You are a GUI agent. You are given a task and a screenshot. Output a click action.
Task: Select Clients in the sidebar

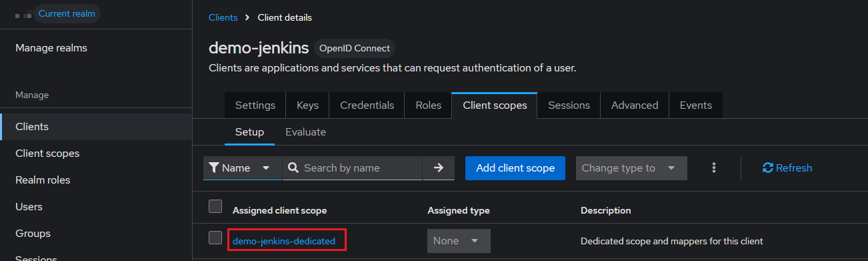(96, 127)
